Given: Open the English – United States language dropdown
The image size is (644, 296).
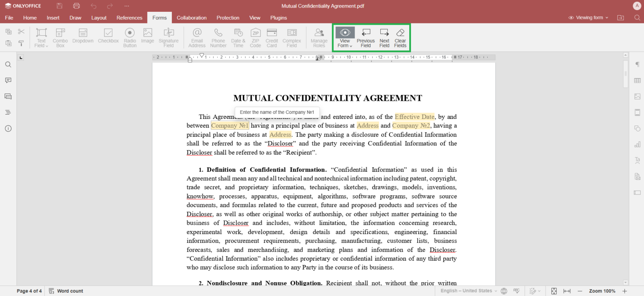Looking at the screenshot, I should pos(469,291).
